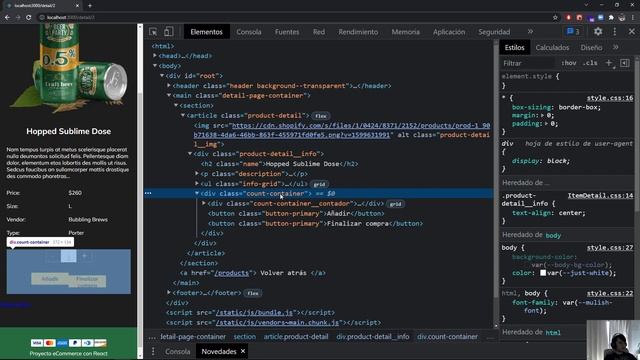This screenshot has width=640, height=360.
Task: Toggle grid badge on count-container__contador
Action: pos(395,204)
